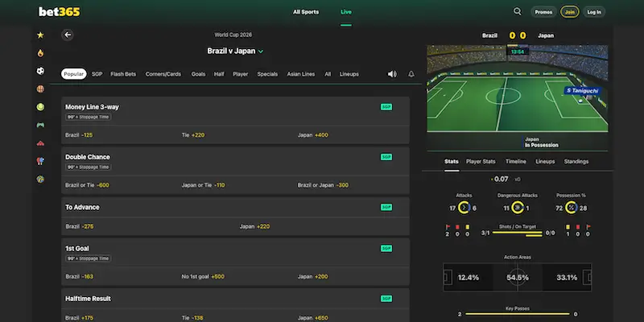
Task: Open the red sidebar icon below esports
Action: tap(40, 143)
